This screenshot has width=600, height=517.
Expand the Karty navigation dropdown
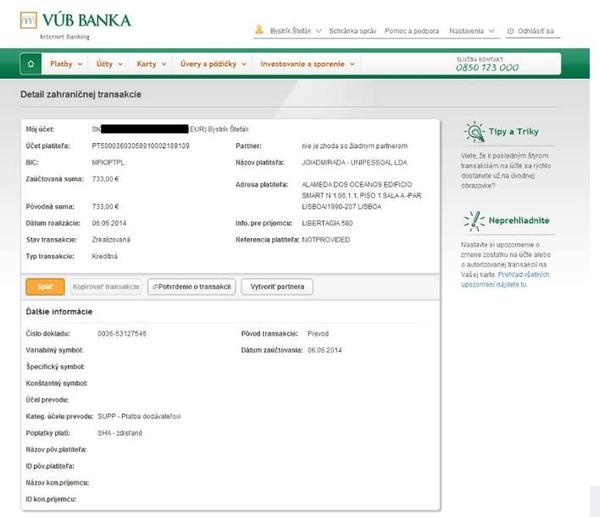(x=151, y=64)
